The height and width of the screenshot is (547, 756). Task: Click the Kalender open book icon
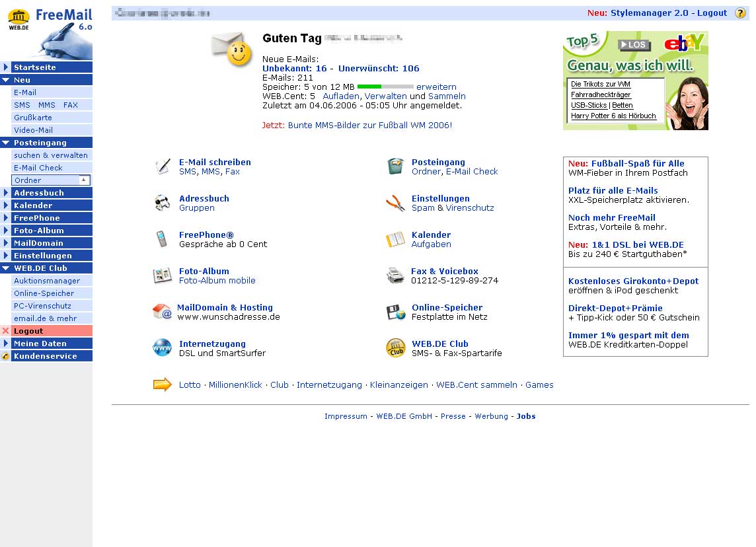[395, 239]
